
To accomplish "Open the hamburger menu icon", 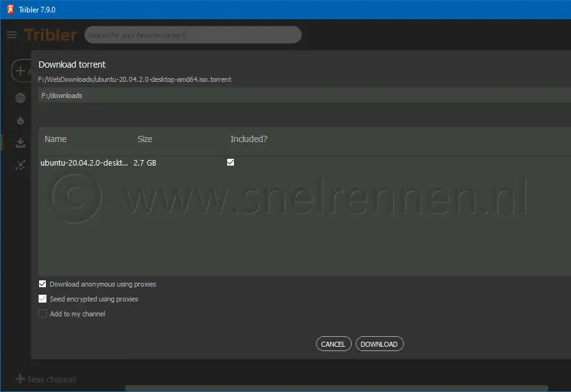I will tap(12, 35).
